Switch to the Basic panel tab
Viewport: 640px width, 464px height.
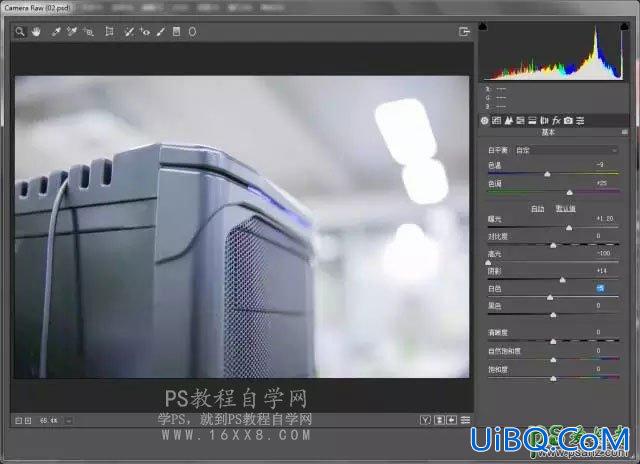[x=484, y=121]
